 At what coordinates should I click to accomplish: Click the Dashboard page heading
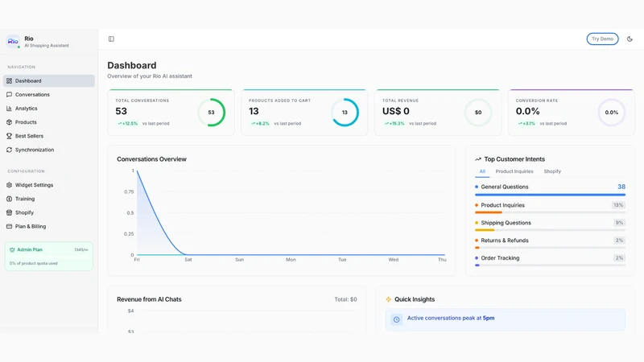(x=132, y=66)
